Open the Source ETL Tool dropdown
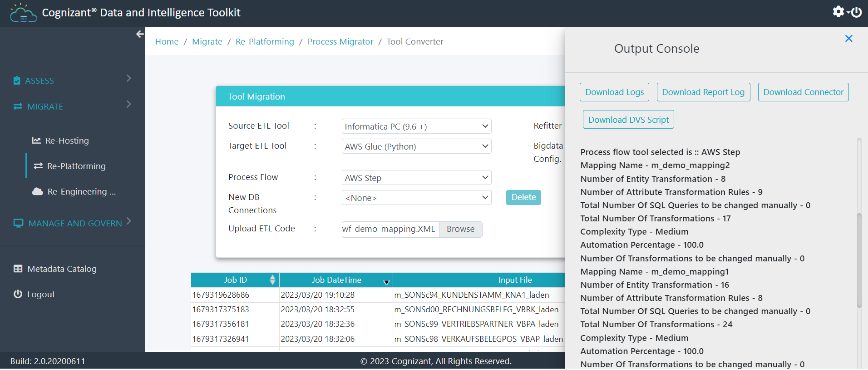The image size is (868, 370). pyautogui.click(x=416, y=126)
